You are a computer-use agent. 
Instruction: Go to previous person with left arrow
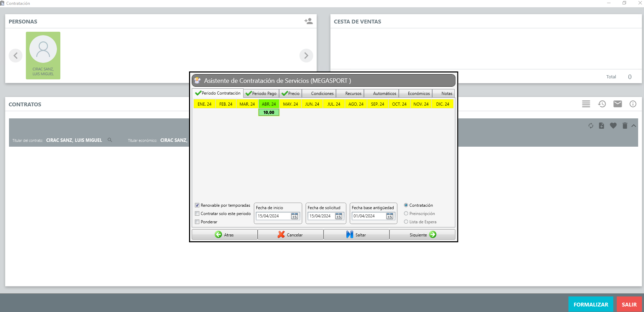(16, 56)
